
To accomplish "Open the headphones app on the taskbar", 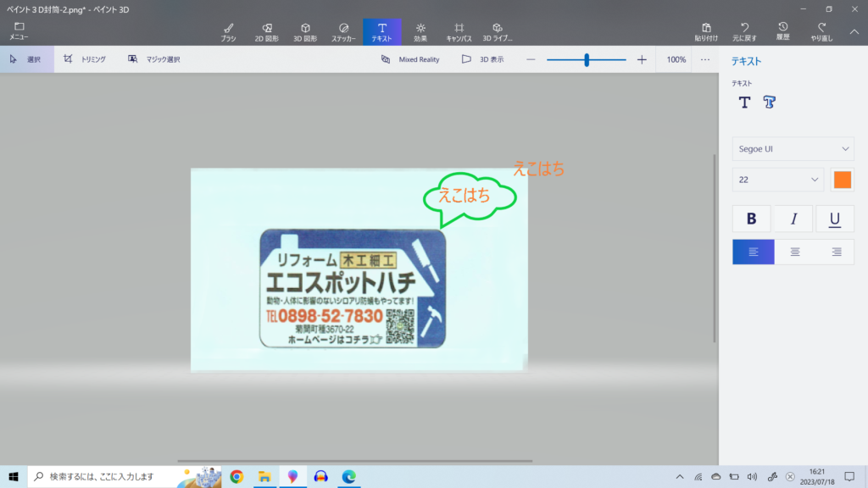I will [321, 476].
